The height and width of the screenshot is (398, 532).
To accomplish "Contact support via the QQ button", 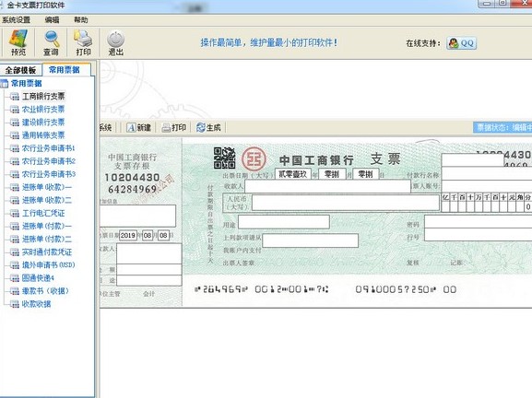I will tap(462, 43).
